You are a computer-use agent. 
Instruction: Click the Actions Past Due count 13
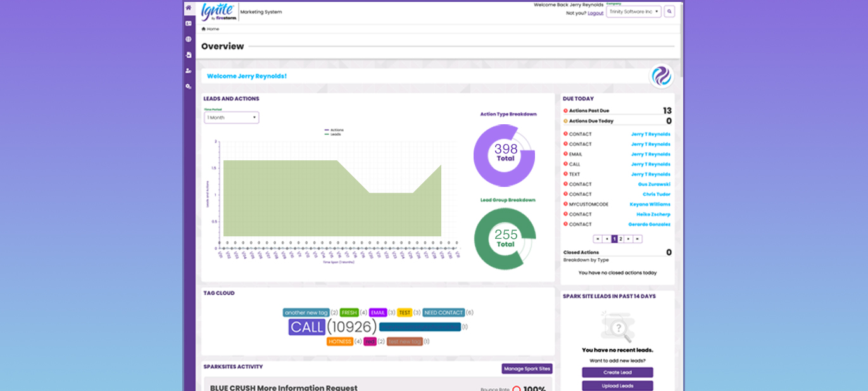[x=667, y=111]
